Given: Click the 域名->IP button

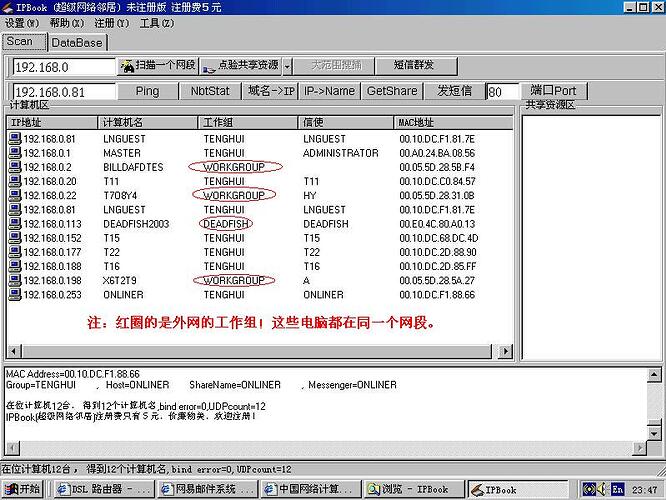Looking at the screenshot, I should pos(271,91).
